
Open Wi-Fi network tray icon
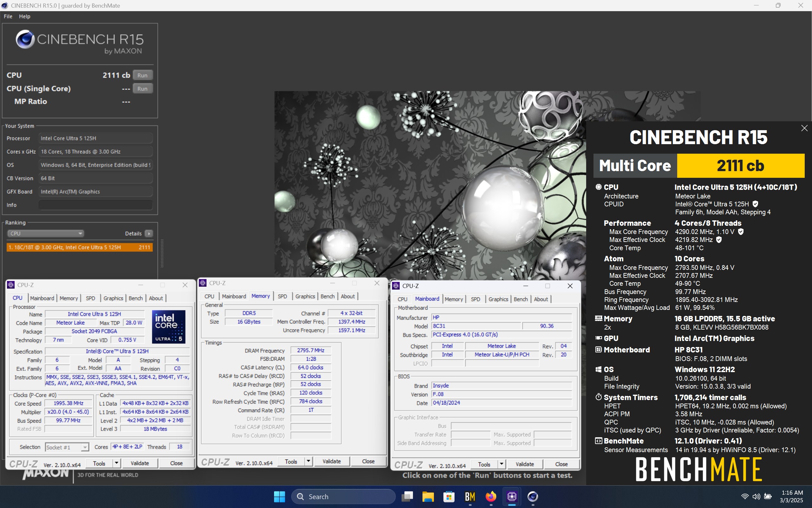[744, 496]
